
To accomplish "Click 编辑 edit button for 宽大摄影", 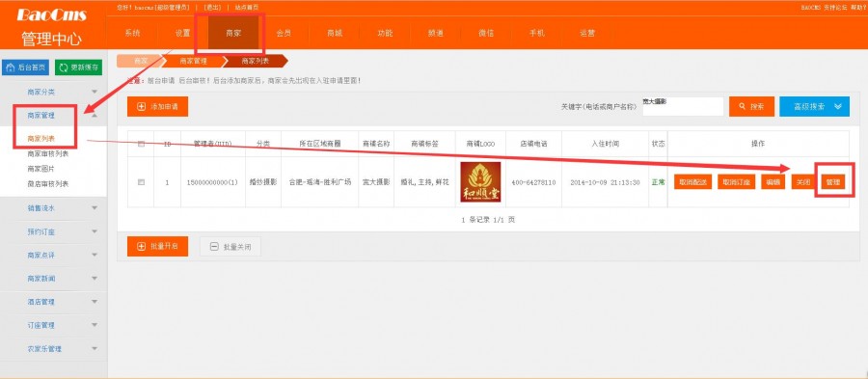I will click(x=773, y=182).
